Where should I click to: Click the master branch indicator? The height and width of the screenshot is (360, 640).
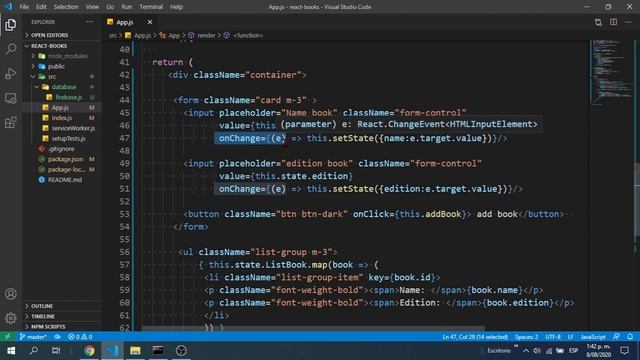coord(33,337)
